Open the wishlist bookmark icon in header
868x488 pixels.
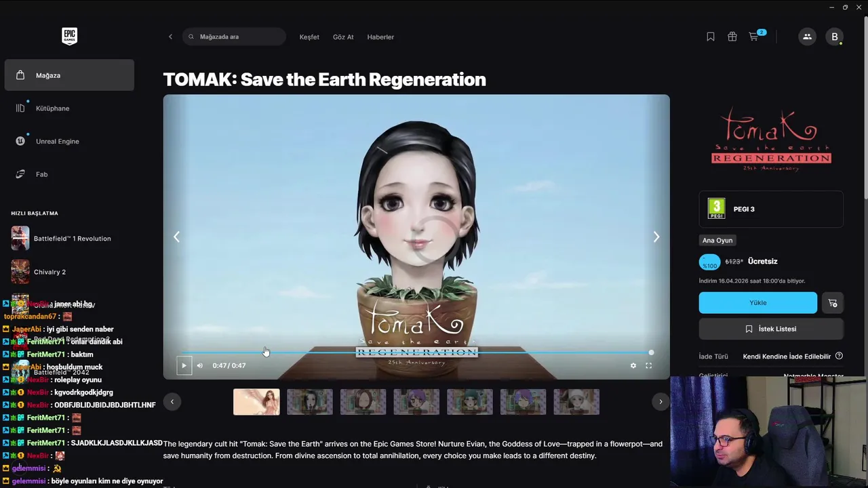(x=711, y=37)
